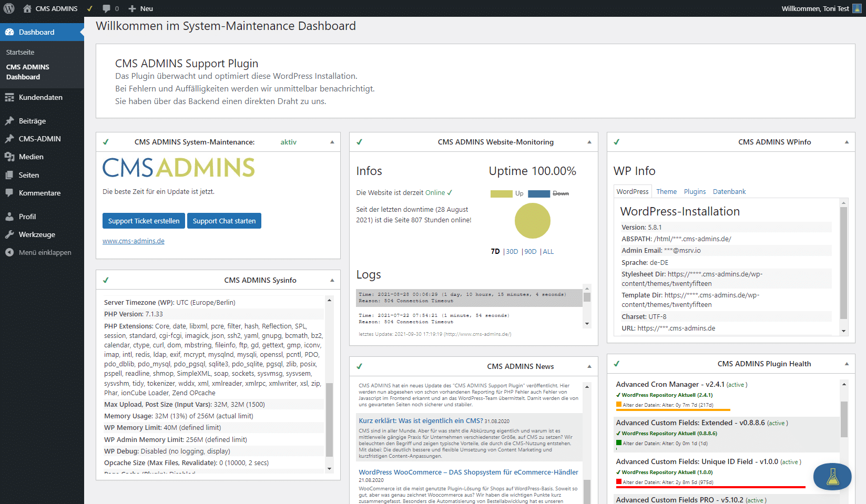
Task: Click the WPinfo green checkmark icon
Action: pyautogui.click(x=617, y=142)
